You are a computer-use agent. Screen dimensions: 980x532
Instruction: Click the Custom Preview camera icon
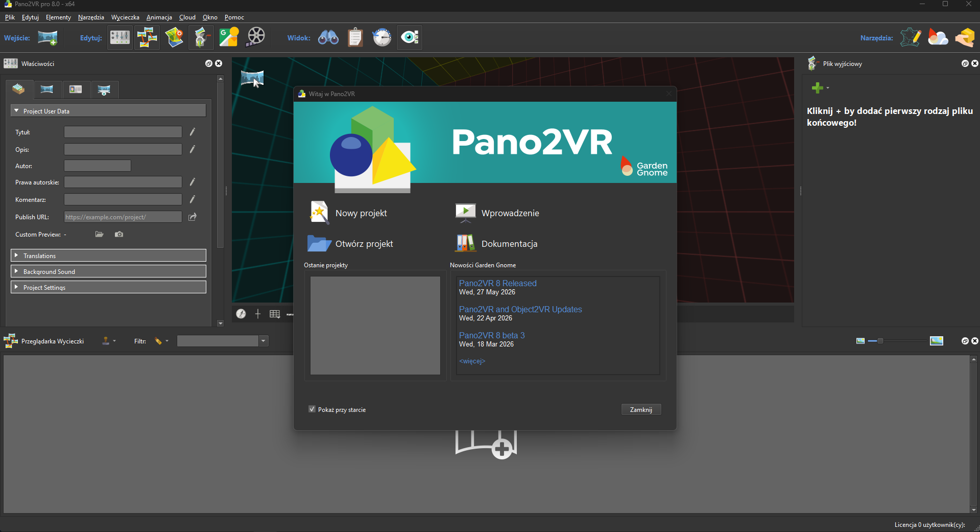point(119,234)
